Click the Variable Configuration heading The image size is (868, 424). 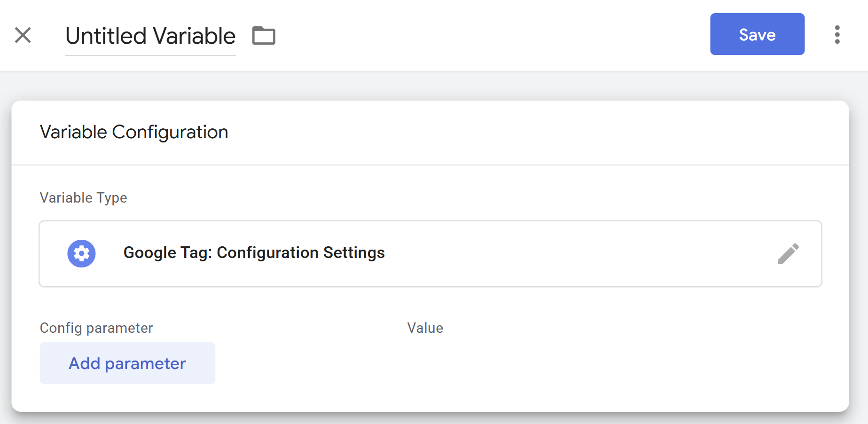coord(134,132)
